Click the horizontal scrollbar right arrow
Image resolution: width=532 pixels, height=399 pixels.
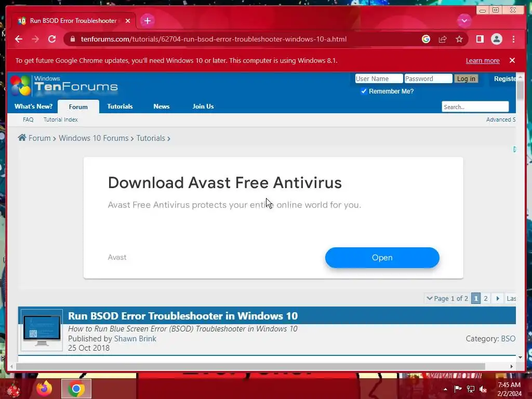coord(512,366)
